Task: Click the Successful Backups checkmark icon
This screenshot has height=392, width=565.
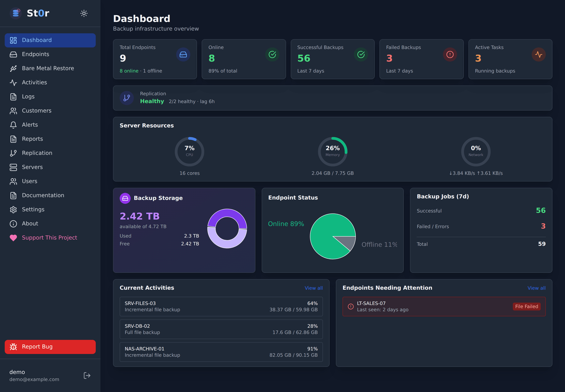Action: tap(361, 54)
